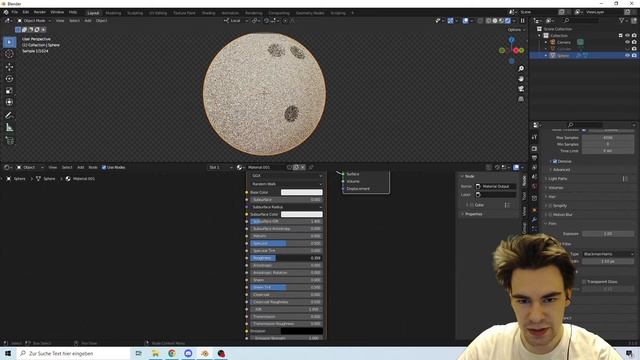Open the Edit menu
Image resolution: width=640 pixels, height=360 pixels.
(x=26, y=12)
